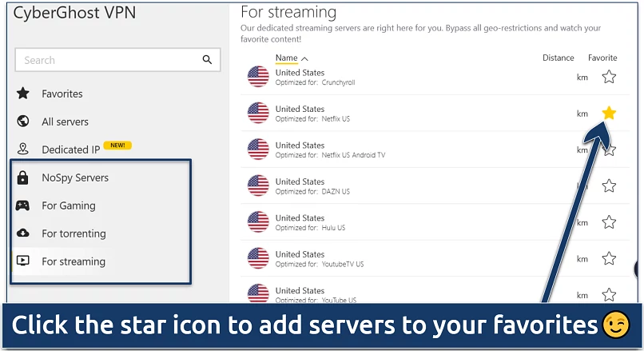Toggle the Name sort direction arrow
This screenshot has height=351, width=644.
[x=304, y=59]
